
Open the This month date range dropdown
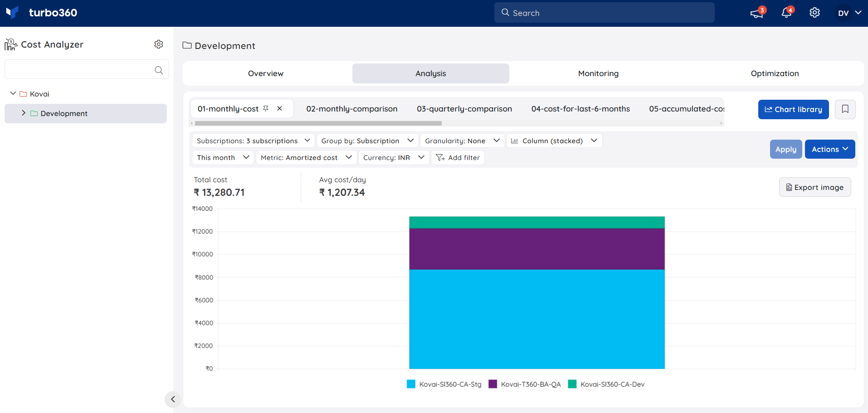click(x=223, y=157)
